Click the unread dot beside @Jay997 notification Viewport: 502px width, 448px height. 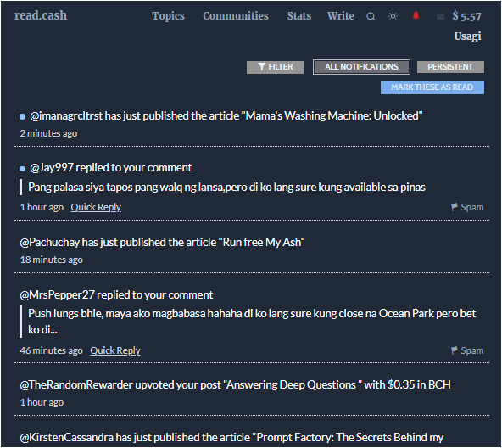(22, 169)
